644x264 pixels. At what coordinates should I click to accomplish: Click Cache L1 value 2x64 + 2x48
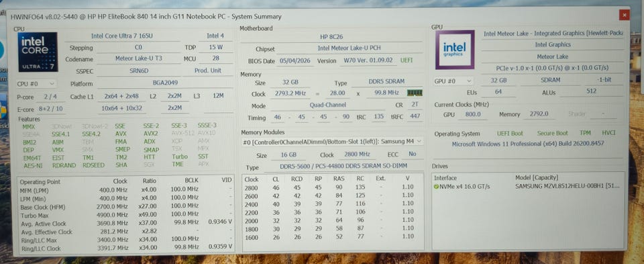coord(121,96)
